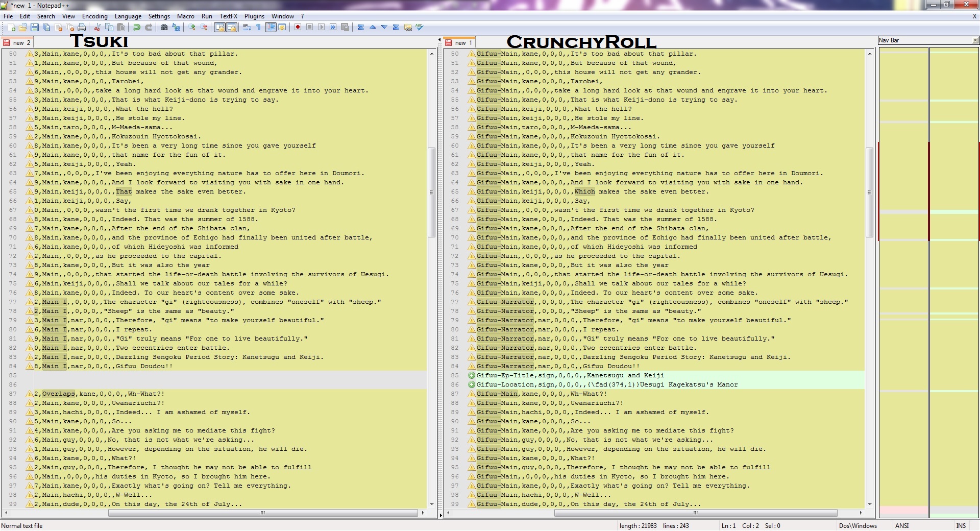Open the Settings menu
Image resolution: width=980 pixels, height=531 pixels.
(x=159, y=16)
